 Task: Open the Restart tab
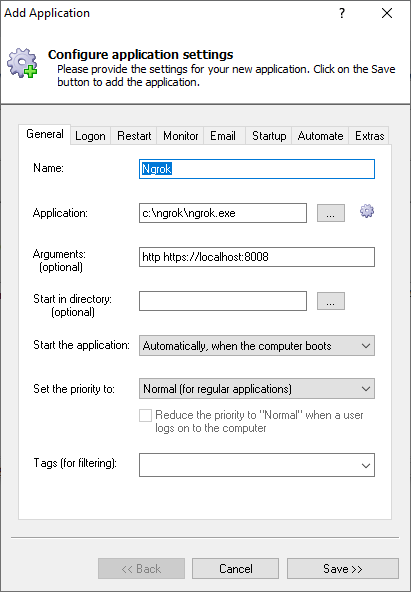(134, 136)
